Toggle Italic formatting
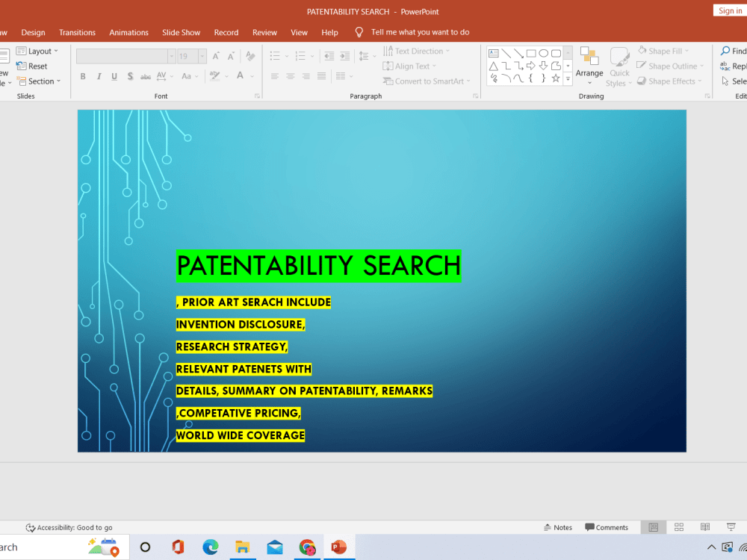This screenshot has height=560, width=747. [99, 76]
